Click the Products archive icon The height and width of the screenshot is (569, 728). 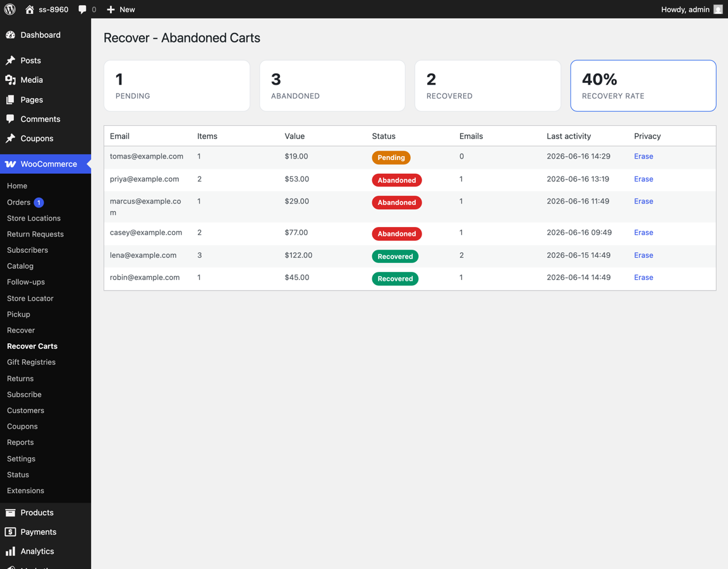[10, 512]
